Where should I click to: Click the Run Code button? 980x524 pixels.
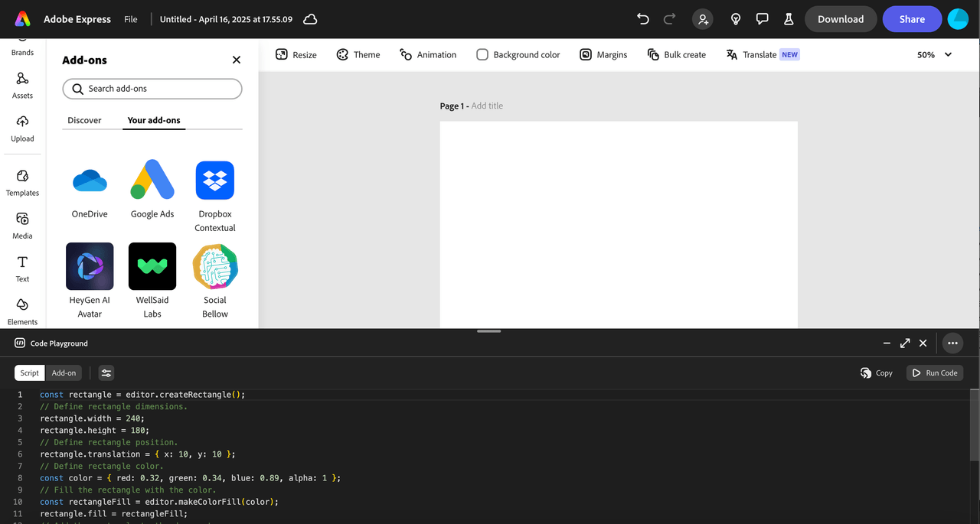(935, 373)
